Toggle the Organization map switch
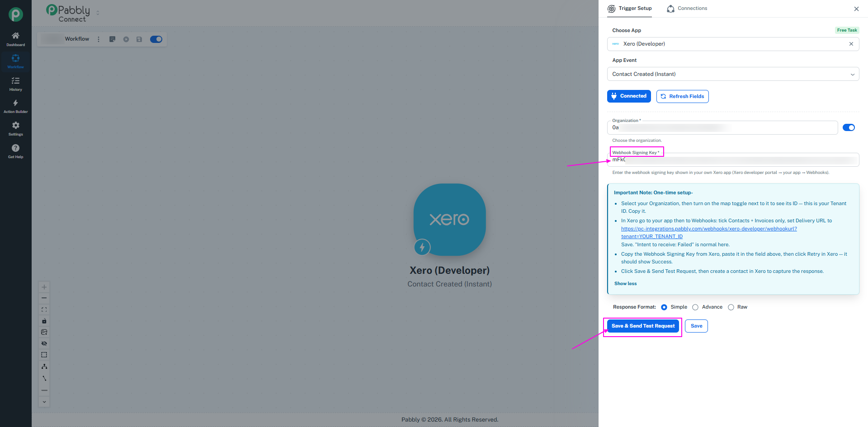Screen dimensions: 868x427 849,127
